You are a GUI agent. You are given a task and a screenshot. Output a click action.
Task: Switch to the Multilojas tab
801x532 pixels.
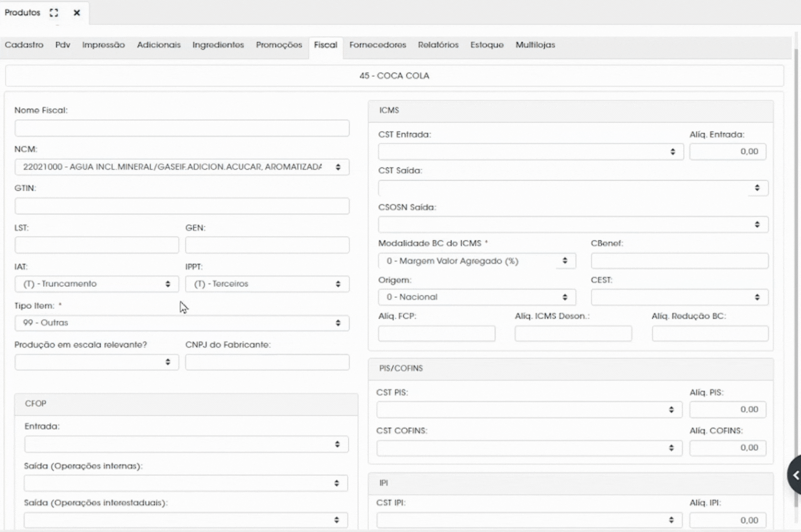(x=535, y=45)
